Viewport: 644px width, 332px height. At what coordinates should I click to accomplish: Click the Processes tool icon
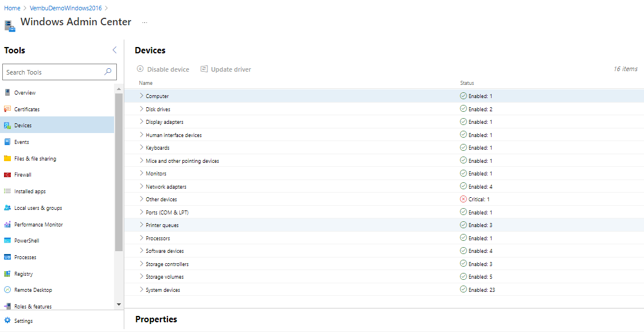[7, 257]
